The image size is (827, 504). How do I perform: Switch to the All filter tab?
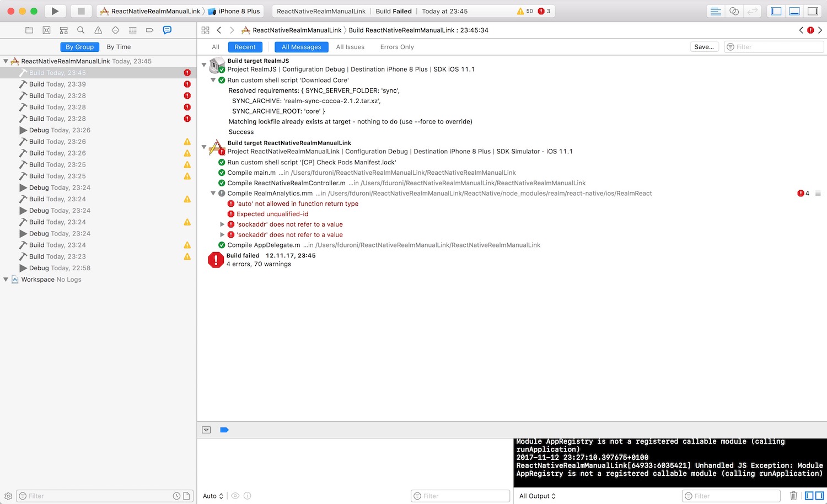click(x=216, y=47)
